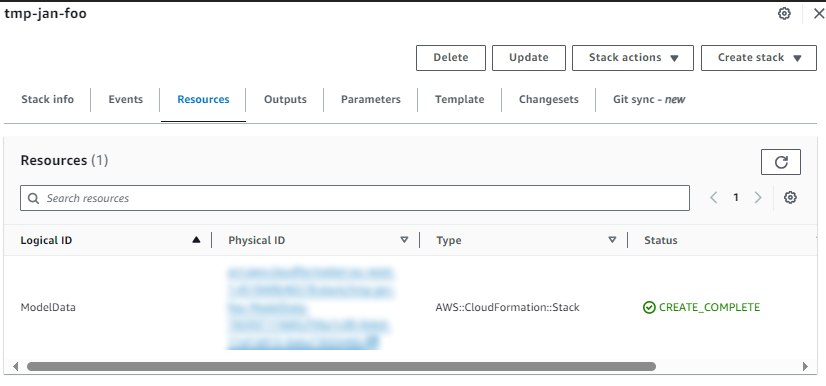826x386 pixels.
Task: Go to next page arrow
Action: click(x=758, y=197)
